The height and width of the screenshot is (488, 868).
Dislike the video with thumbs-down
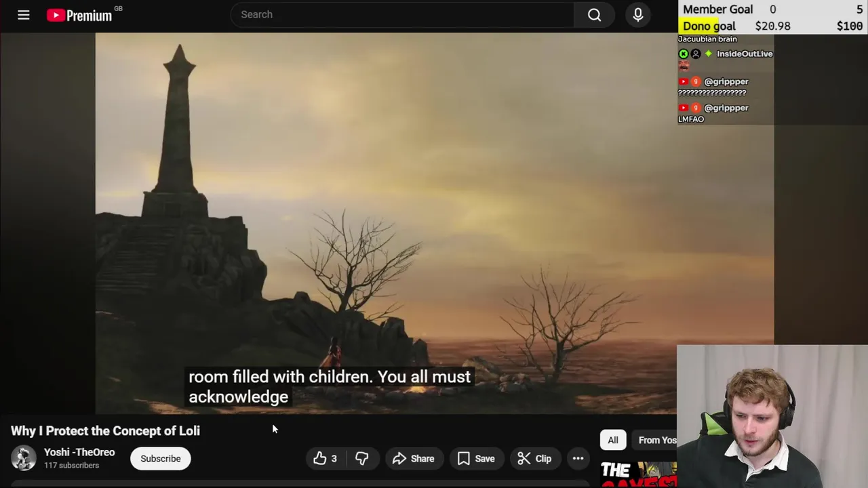click(x=362, y=459)
